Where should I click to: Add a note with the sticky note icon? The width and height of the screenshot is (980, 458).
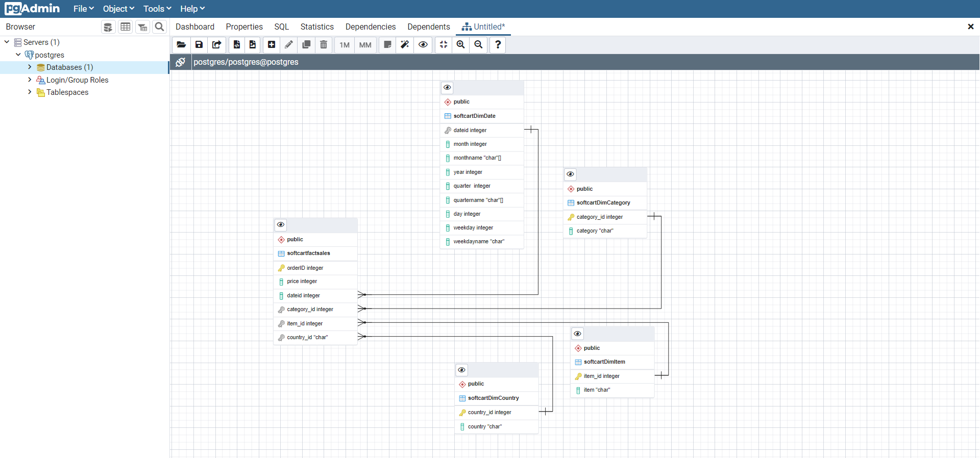(x=388, y=45)
